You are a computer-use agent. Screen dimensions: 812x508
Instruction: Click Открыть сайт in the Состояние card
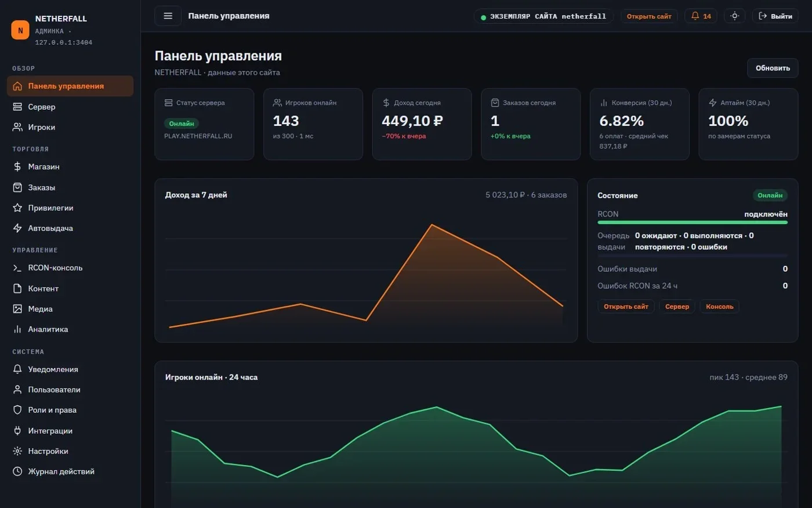pyautogui.click(x=626, y=307)
